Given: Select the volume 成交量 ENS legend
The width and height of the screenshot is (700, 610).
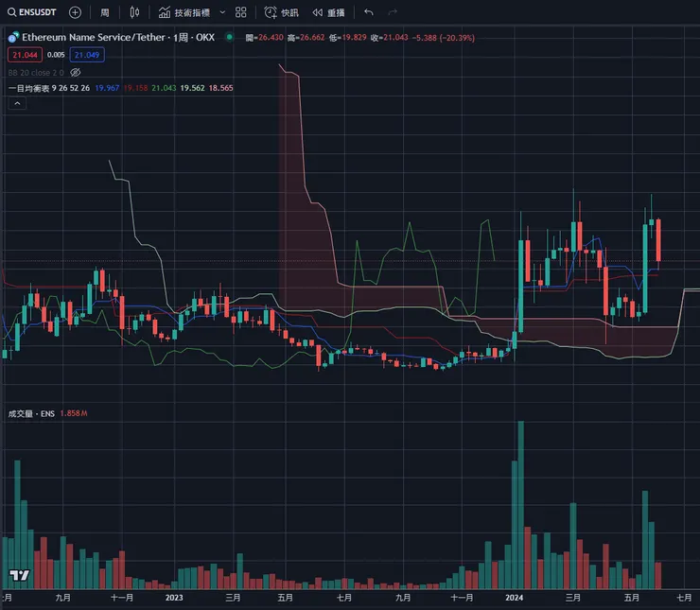Looking at the screenshot, I should (31, 413).
